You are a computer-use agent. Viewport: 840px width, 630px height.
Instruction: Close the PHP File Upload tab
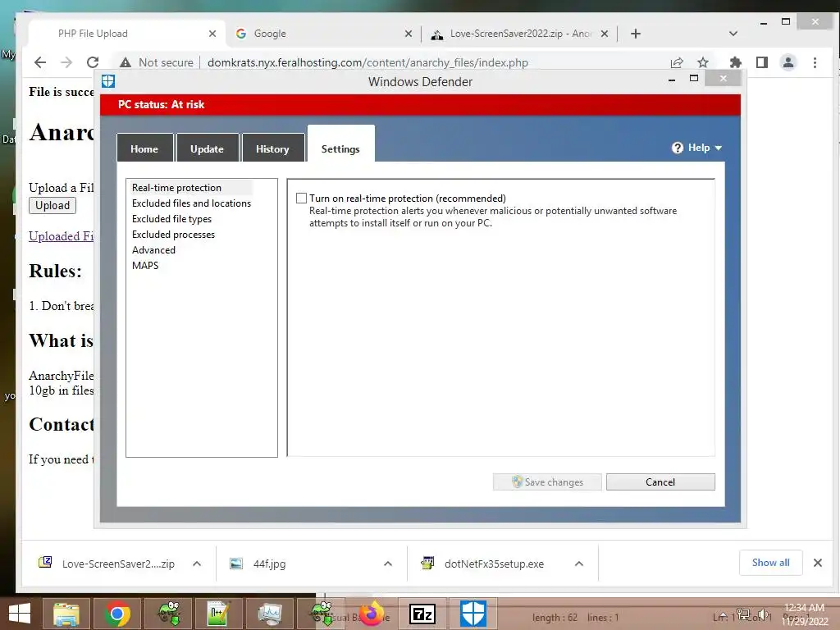point(212,33)
